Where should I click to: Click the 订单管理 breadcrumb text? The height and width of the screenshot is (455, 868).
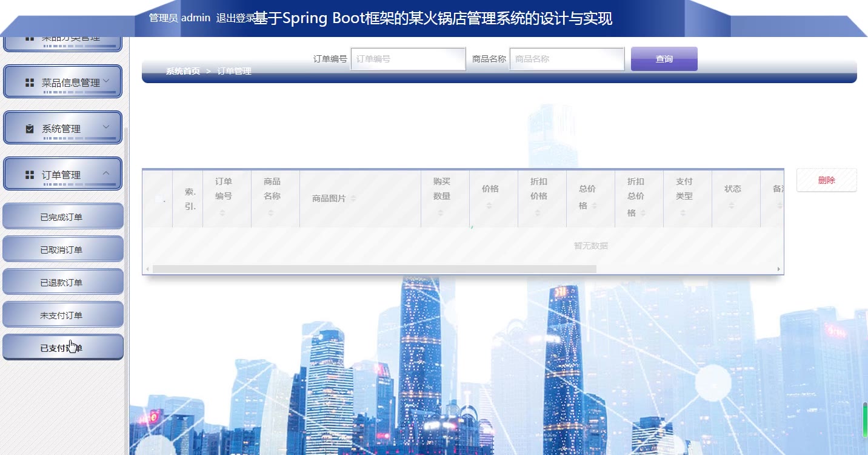point(234,71)
